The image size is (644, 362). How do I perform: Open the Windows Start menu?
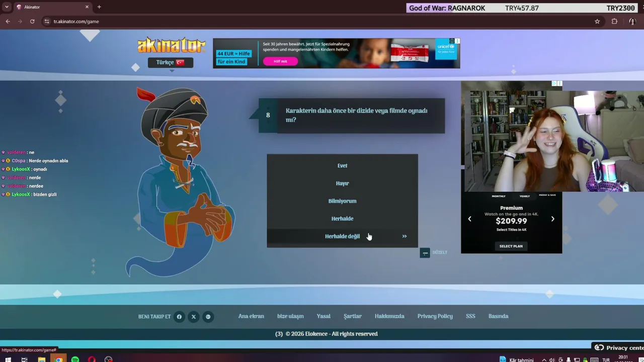tap(8, 359)
